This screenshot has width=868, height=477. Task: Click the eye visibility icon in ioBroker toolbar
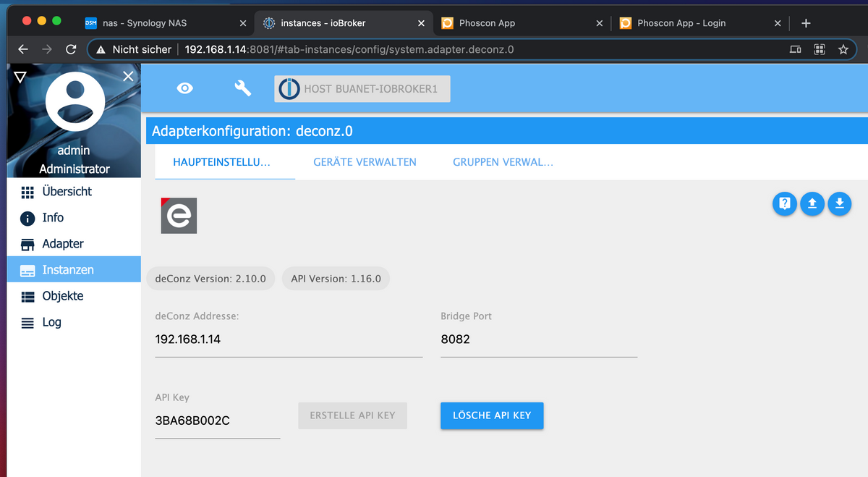click(185, 88)
